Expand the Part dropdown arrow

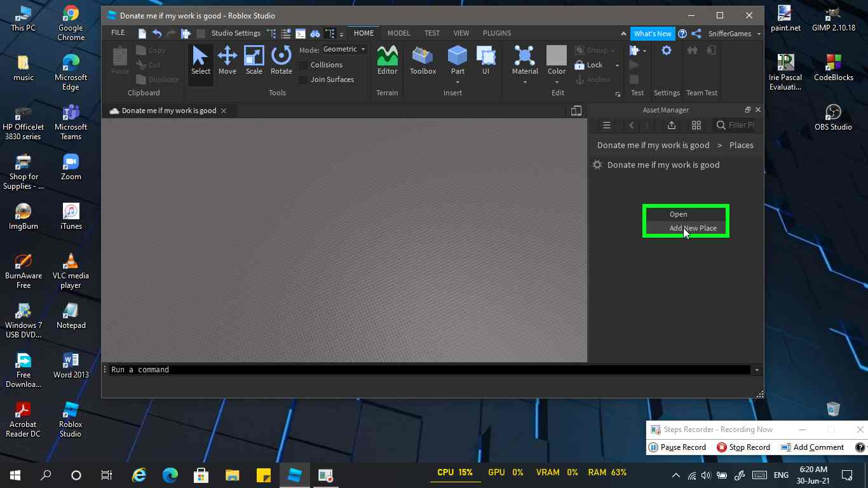(x=458, y=82)
